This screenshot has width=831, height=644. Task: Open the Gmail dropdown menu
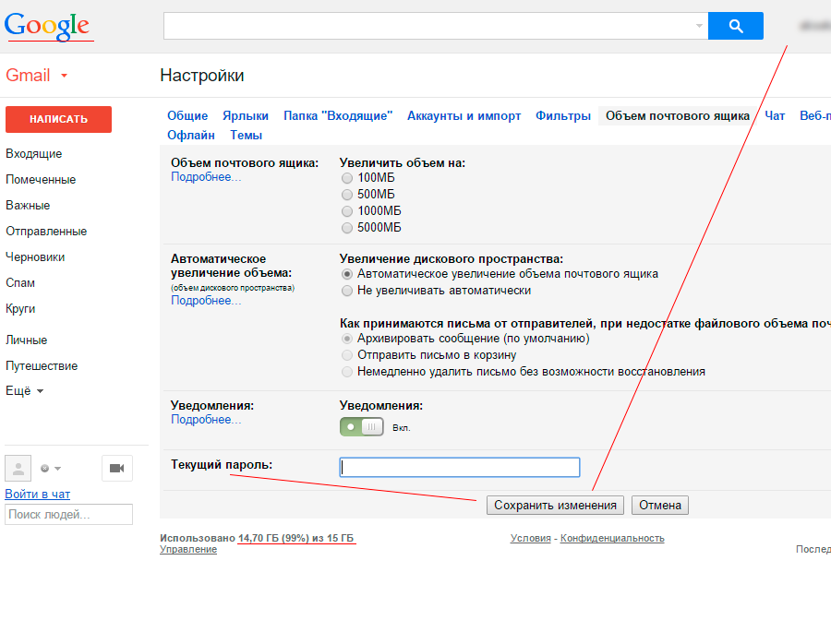coord(37,76)
